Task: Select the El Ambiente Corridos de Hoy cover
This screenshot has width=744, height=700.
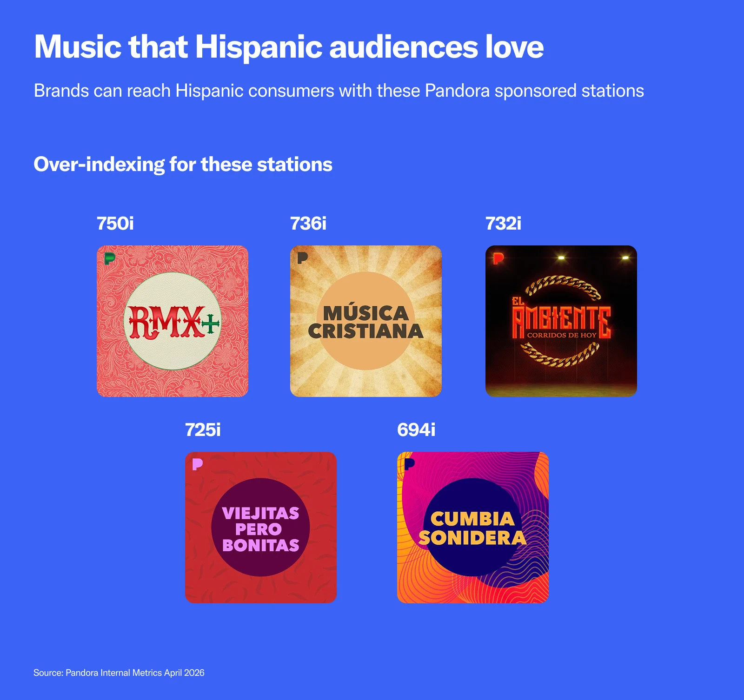Action: tap(561, 321)
